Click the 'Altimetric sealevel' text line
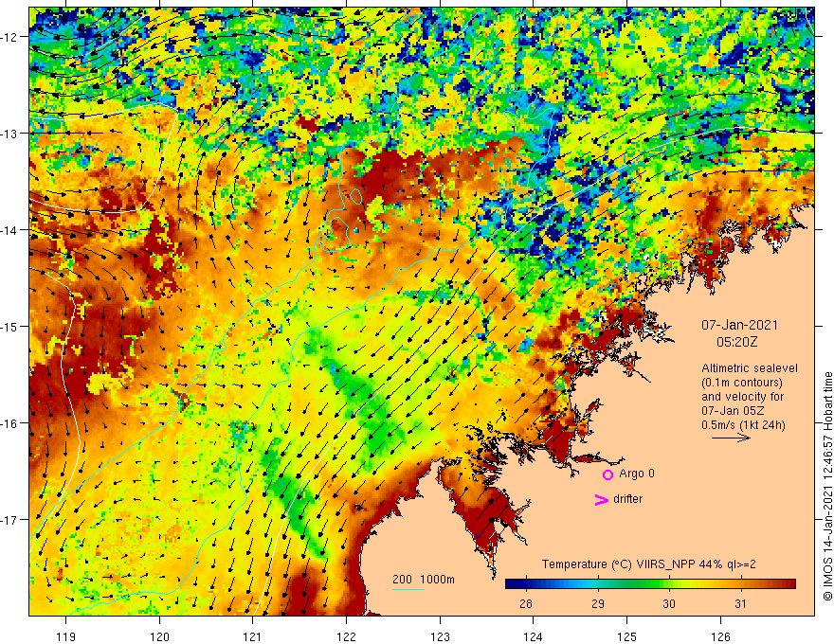The height and width of the screenshot is (644, 834). 750,368
